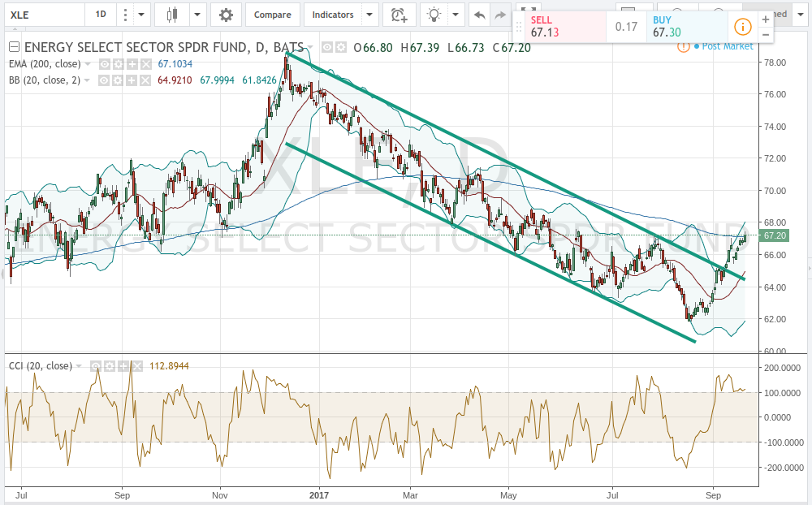Click CCI indicator plus icon
Viewport: 812px width, 505px height.
pos(123,366)
